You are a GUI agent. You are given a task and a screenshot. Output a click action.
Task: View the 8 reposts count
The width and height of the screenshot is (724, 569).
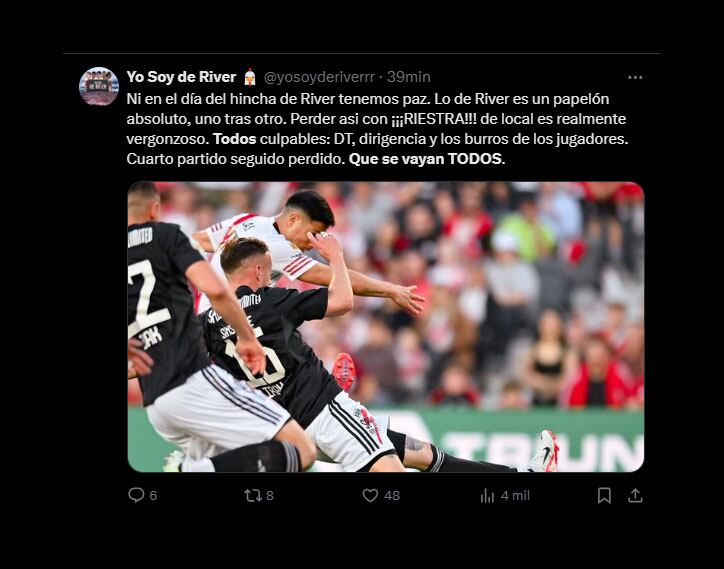coord(270,496)
